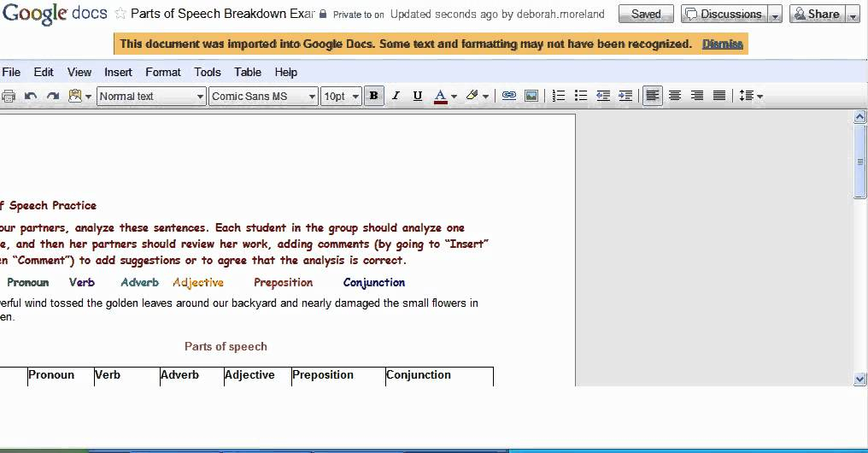Apply numbered list

click(x=559, y=96)
